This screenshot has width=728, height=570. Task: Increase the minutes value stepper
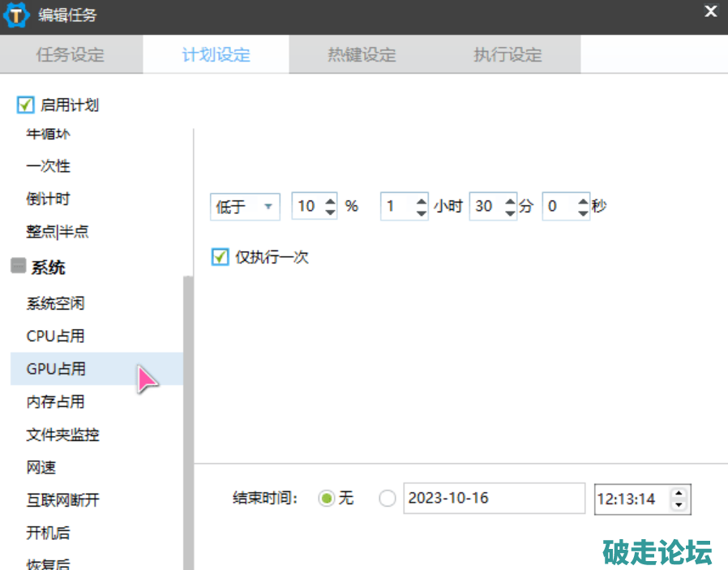(x=509, y=200)
